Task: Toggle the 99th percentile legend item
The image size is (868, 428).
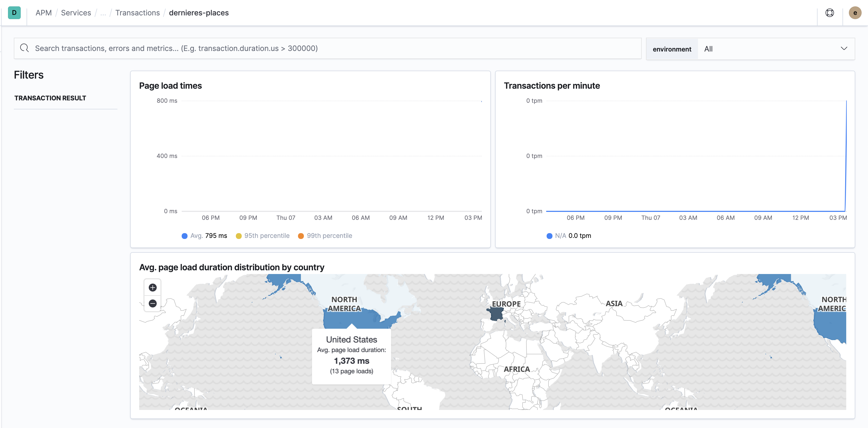Action: [x=325, y=236]
